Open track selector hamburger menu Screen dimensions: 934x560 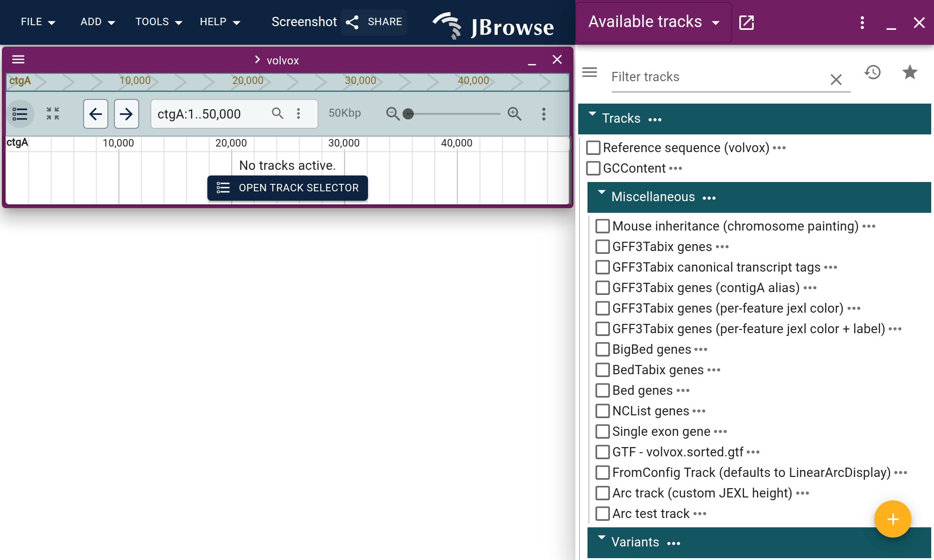[x=590, y=72]
